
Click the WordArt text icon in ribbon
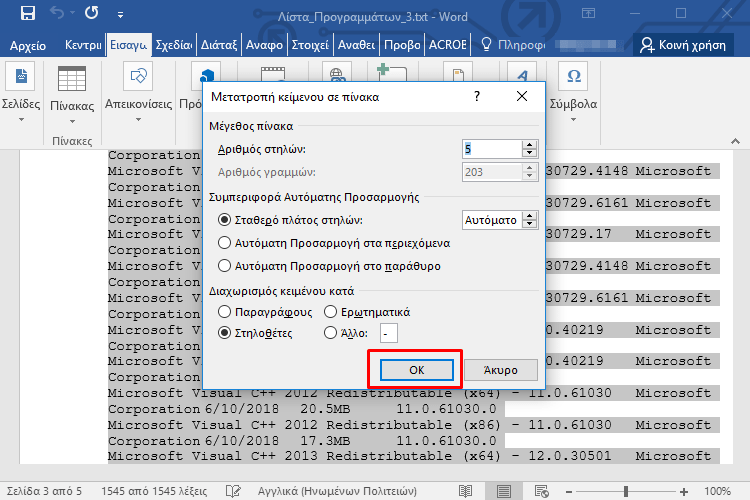pos(522,73)
